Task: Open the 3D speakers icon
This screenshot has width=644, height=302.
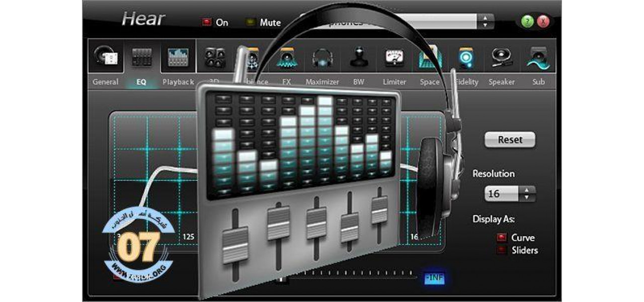Action: pos(215,58)
